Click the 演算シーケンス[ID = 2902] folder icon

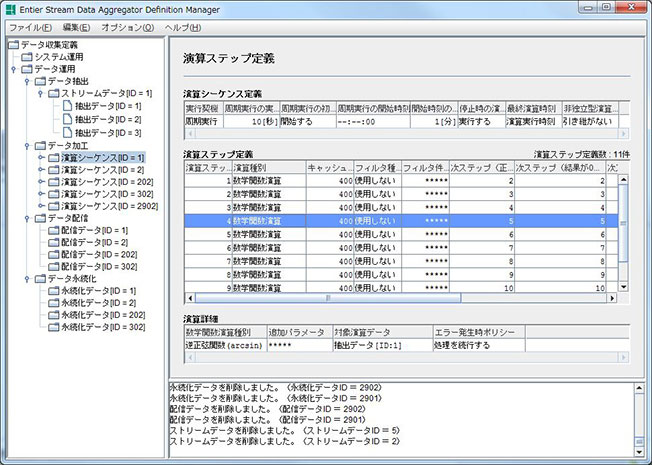[52, 205]
